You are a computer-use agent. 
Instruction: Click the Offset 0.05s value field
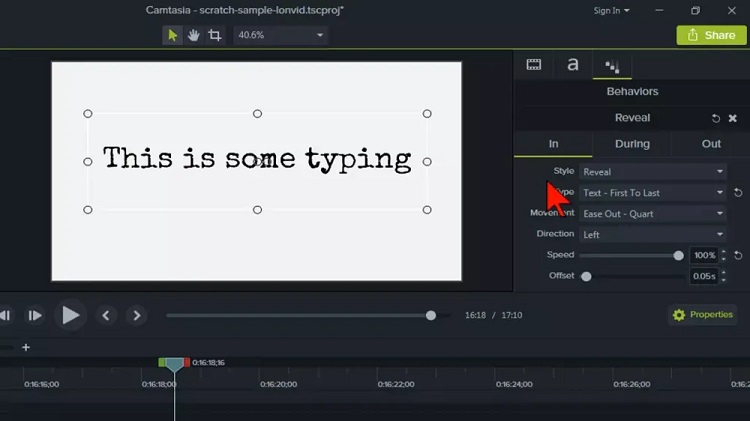click(x=704, y=277)
